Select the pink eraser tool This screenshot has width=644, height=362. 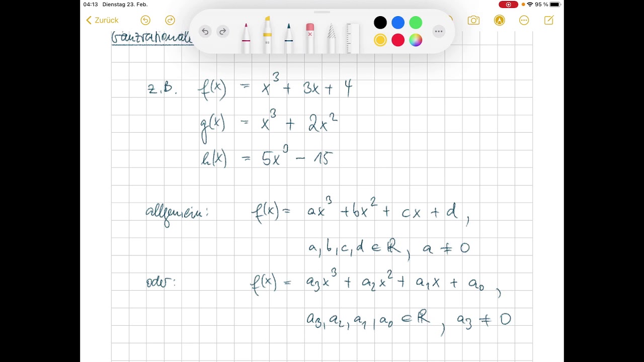click(x=310, y=38)
